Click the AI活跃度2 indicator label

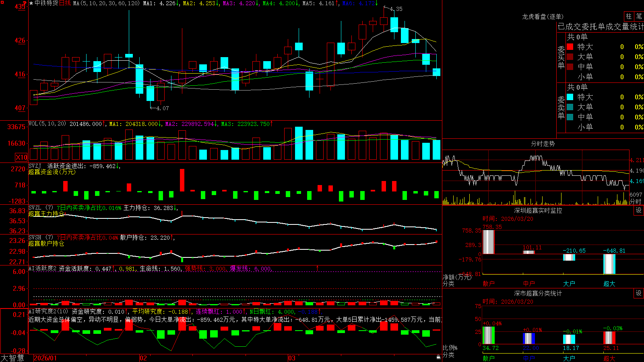(x=42, y=268)
